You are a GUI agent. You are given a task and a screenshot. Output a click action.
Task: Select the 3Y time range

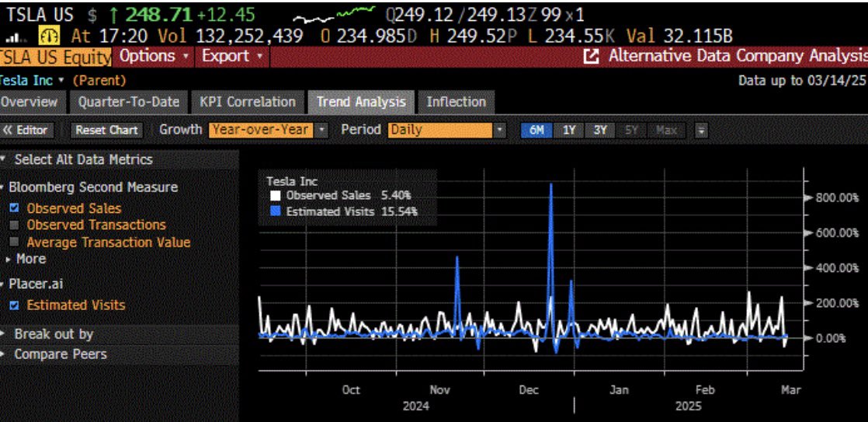tap(600, 130)
